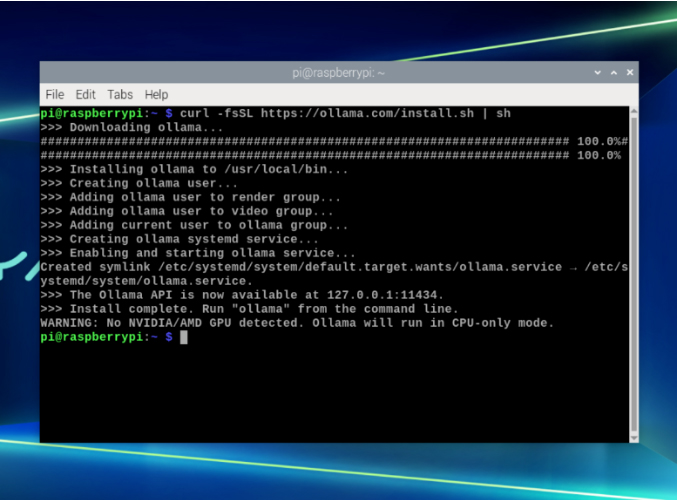Click the cursor at the last prompt
The width and height of the screenshot is (679, 500).
point(184,337)
